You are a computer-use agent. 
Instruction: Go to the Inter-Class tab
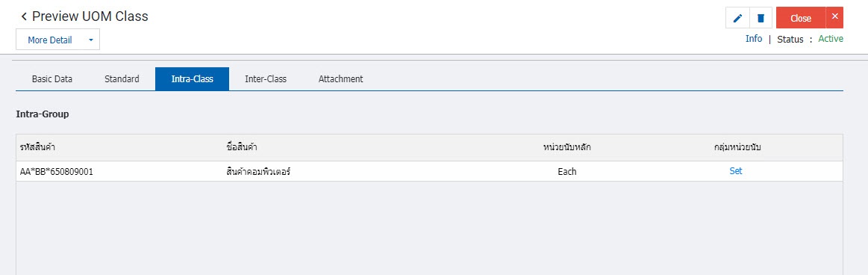[x=266, y=78]
